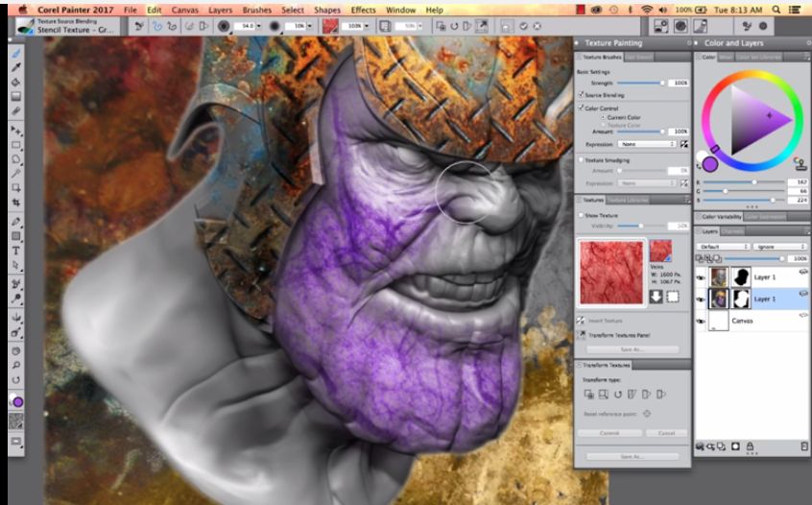Click the Cancel button in Transform Textures
Viewport: 812px width, 505px height.
666,433
